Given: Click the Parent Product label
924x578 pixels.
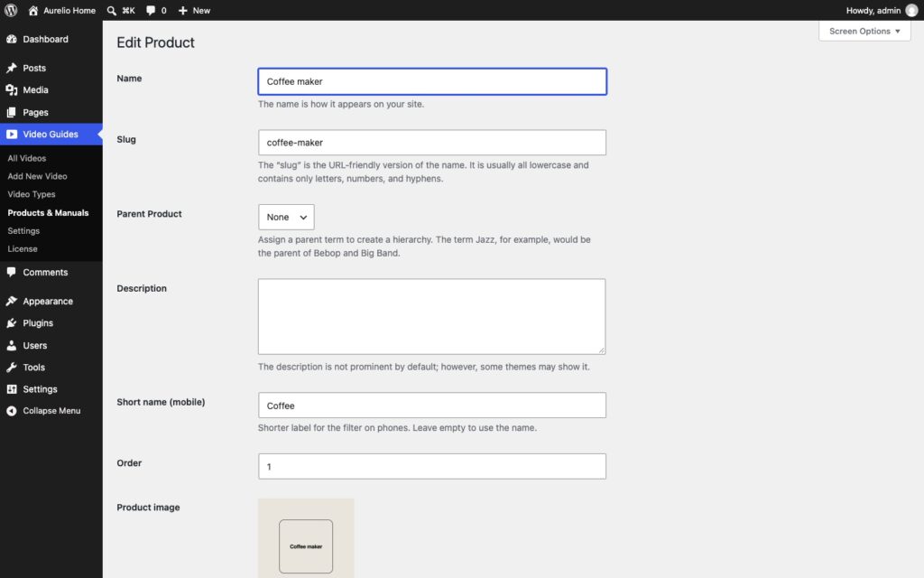Looking at the screenshot, I should (149, 213).
